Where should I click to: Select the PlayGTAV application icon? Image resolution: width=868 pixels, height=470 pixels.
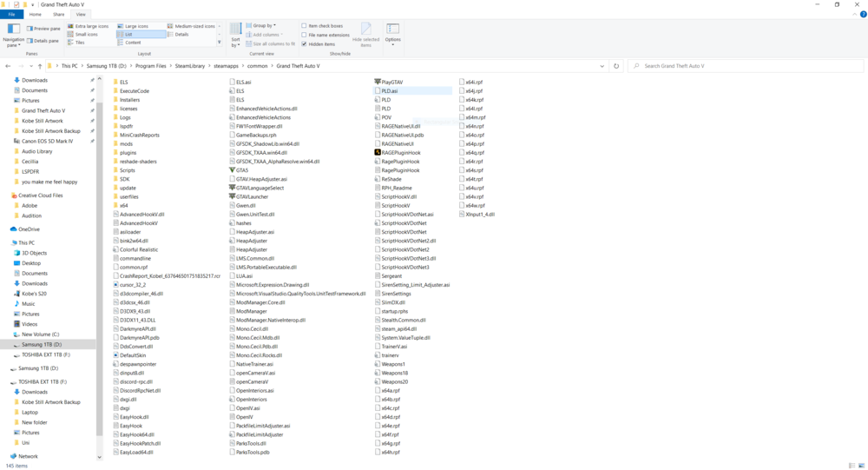(378, 82)
